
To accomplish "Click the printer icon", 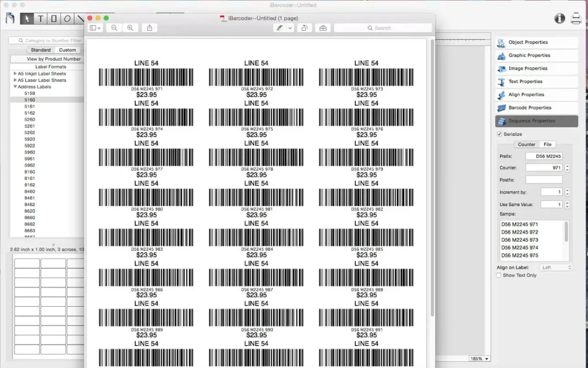I will 576,18.
